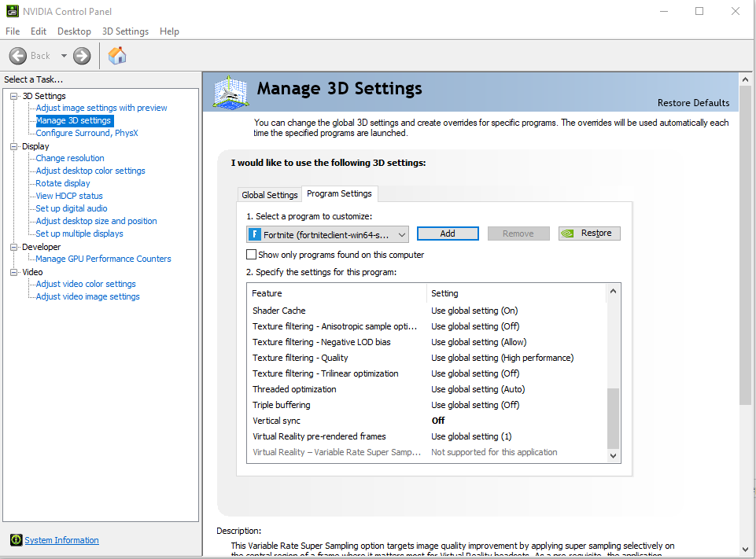Open Adjust video image settings
756x559 pixels.
(x=88, y=296)
